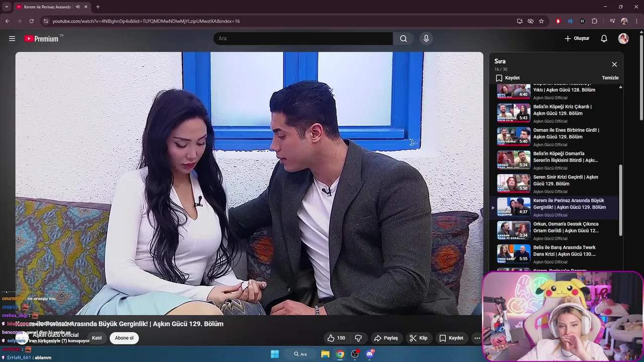Reload the page with refresh icon
Screen dimensions: 644x362
point(31,21)
